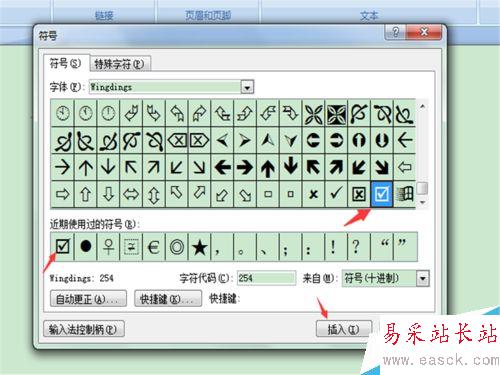
Task: Click the symbol grid scroll up arrow
Action: (422, 107)
